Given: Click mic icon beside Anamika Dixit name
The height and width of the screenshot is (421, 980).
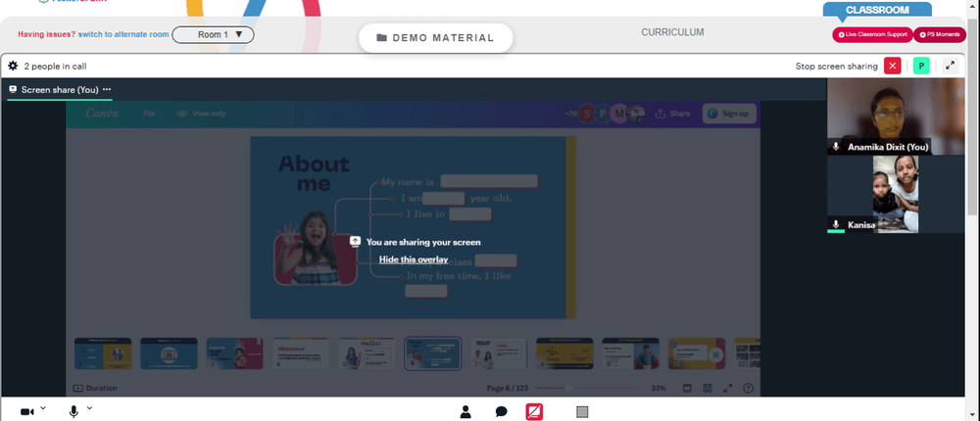Looking at the screenshot, I should (x=836, y=147).
